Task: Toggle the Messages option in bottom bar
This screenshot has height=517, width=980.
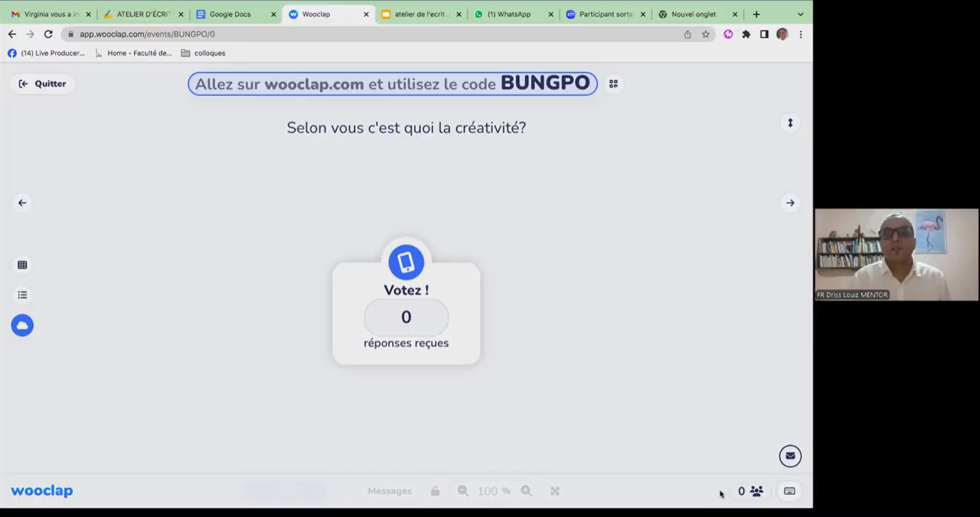Action: [389, 491]
